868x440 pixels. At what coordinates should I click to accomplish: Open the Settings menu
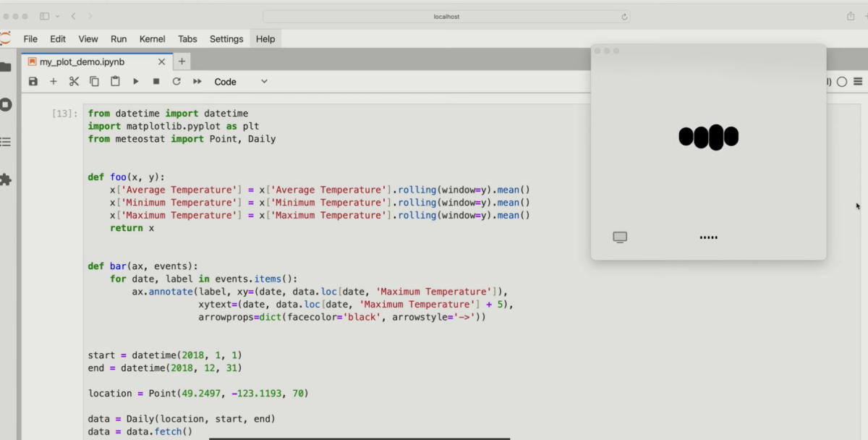(226, 39)
